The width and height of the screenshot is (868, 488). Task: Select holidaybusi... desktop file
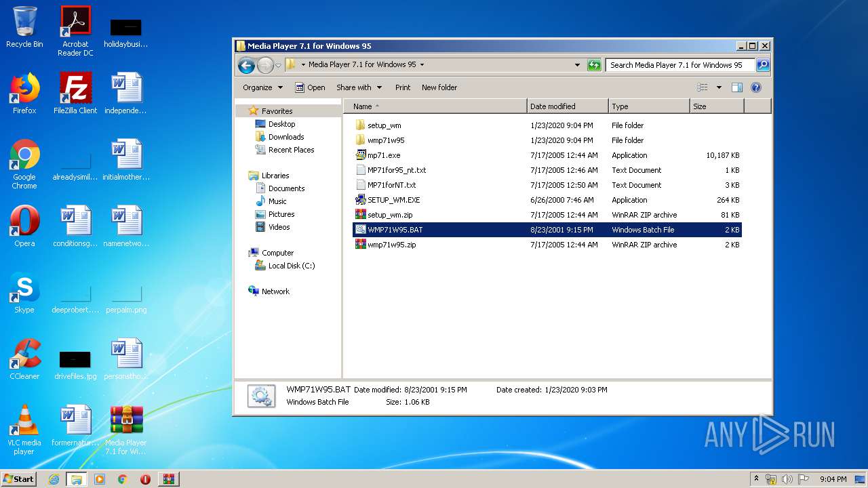tap(126, 33)
